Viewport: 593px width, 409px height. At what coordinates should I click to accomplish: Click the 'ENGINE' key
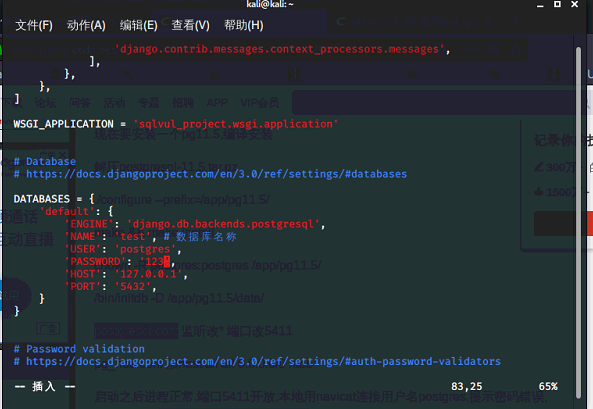(x=89, y=224)
